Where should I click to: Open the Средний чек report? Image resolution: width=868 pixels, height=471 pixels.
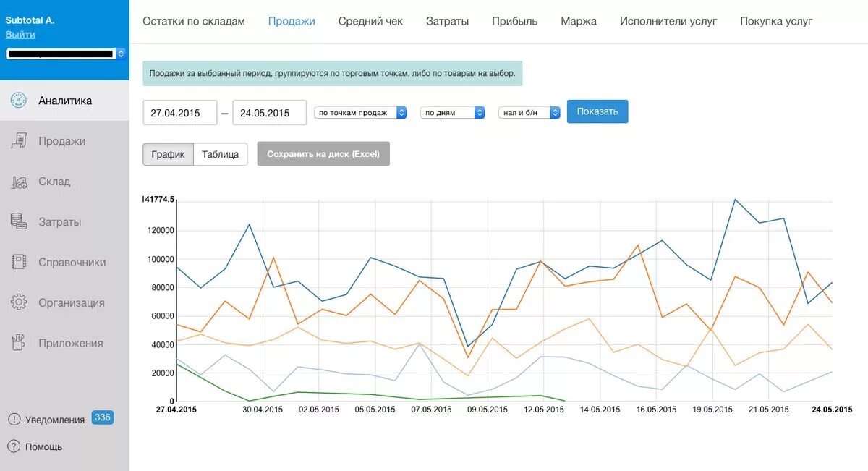coord(370,21)
